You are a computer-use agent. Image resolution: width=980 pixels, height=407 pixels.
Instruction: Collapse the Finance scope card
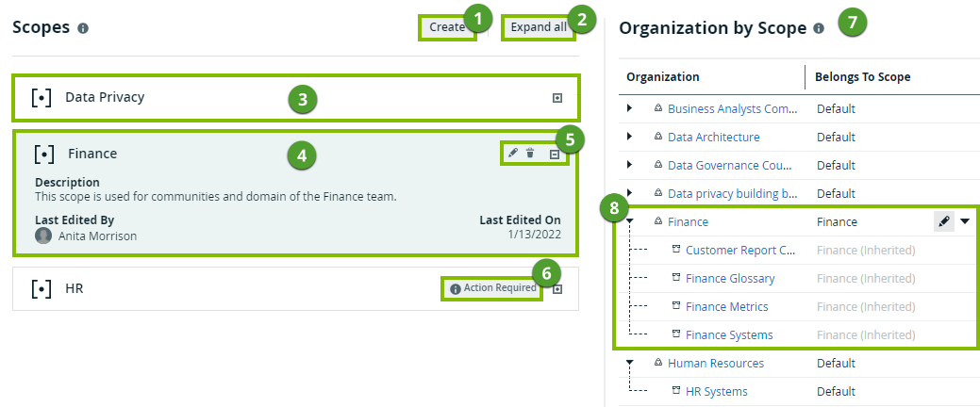(x=555, y=154)
